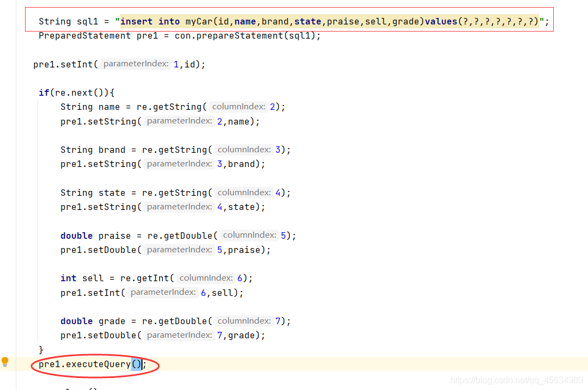
Task: Click the pre1.setString 4,state line
Action: [163, 207]
